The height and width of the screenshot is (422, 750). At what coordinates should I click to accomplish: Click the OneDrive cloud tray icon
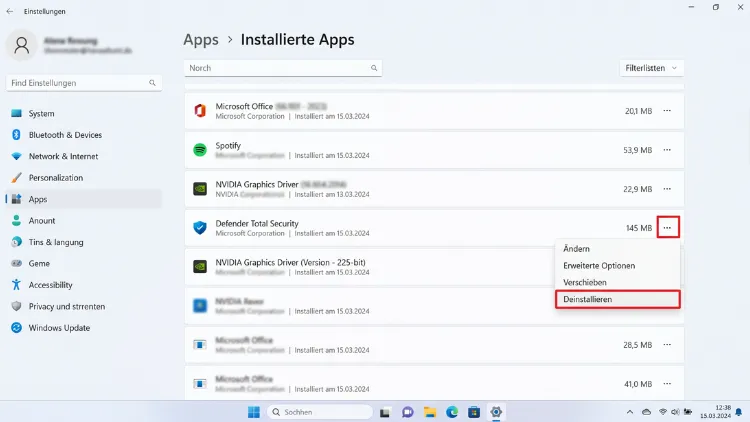coord(647,412)
